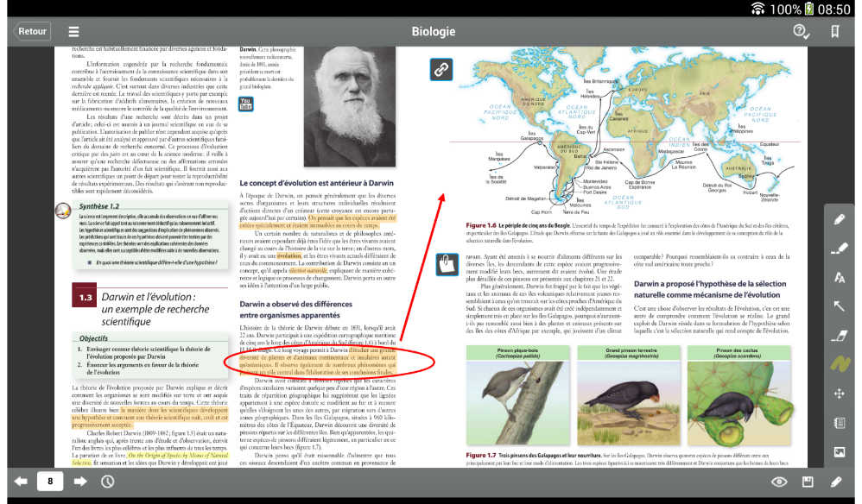Insert an image with the picture tool
Screen dimensions: 862x504
[x=839, y=452]
